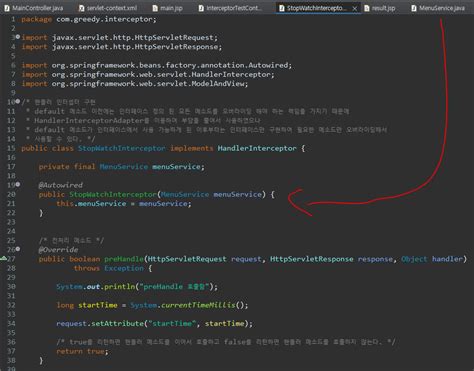Collapse the constructor fold at line 19

[18, 184]
